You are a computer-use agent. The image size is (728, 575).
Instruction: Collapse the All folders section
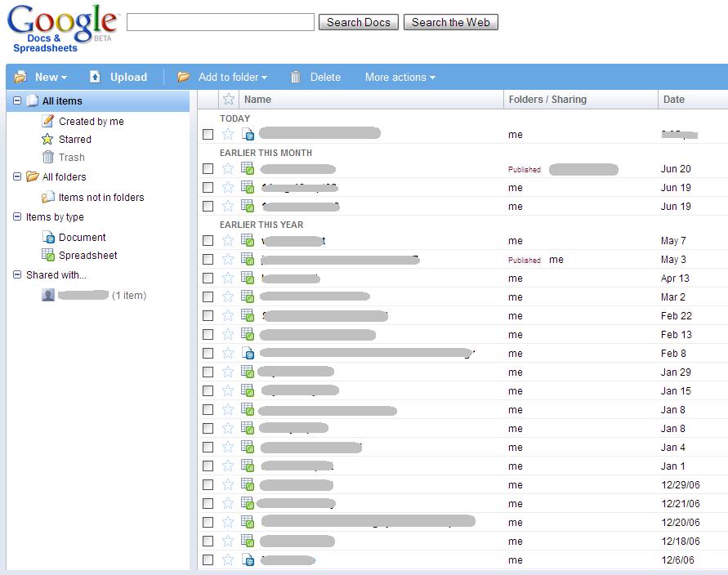click(17, 176)
